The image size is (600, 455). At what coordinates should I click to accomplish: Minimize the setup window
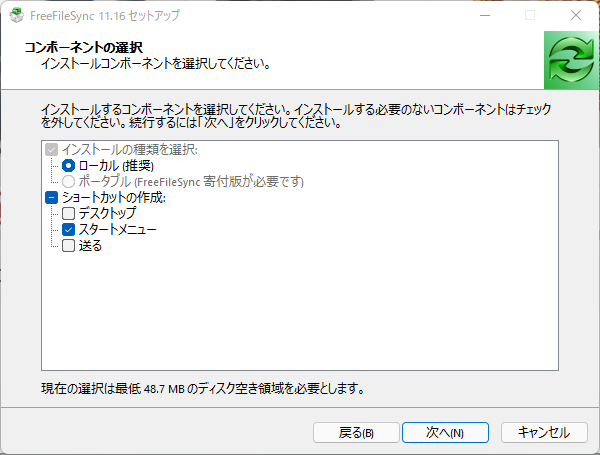coord(485,15)
